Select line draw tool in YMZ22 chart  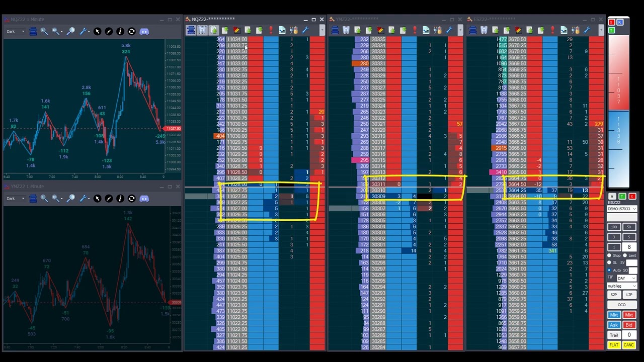(109, 199)
